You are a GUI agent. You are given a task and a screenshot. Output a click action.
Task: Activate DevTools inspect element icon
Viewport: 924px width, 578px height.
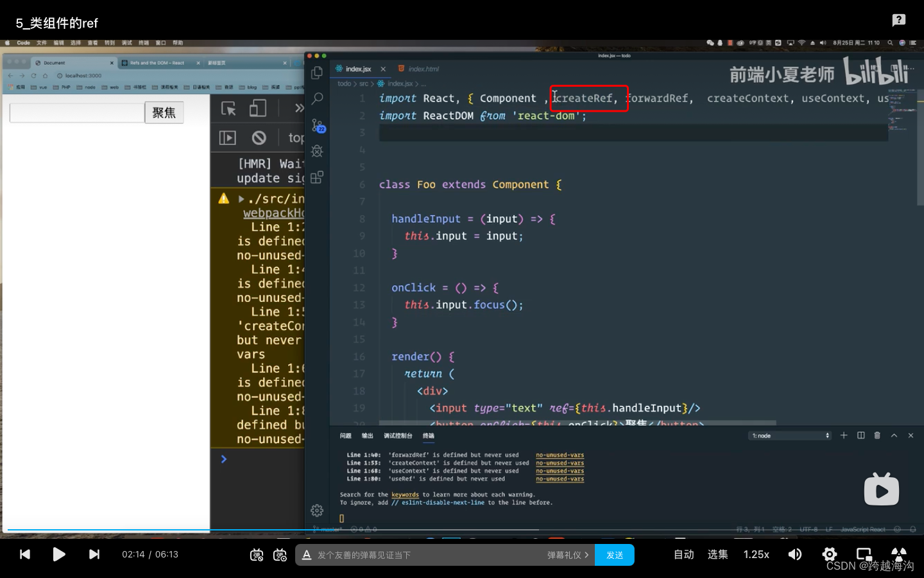point(228,109)
